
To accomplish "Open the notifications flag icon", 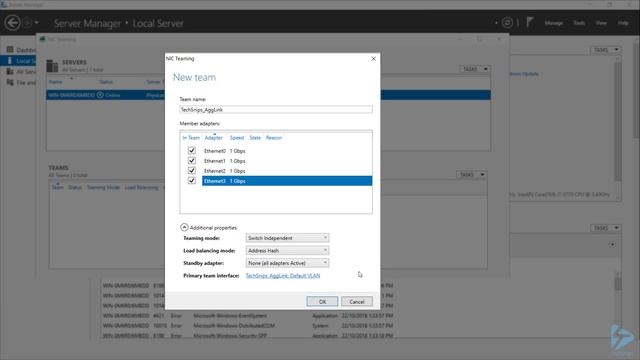I will 529,22.
